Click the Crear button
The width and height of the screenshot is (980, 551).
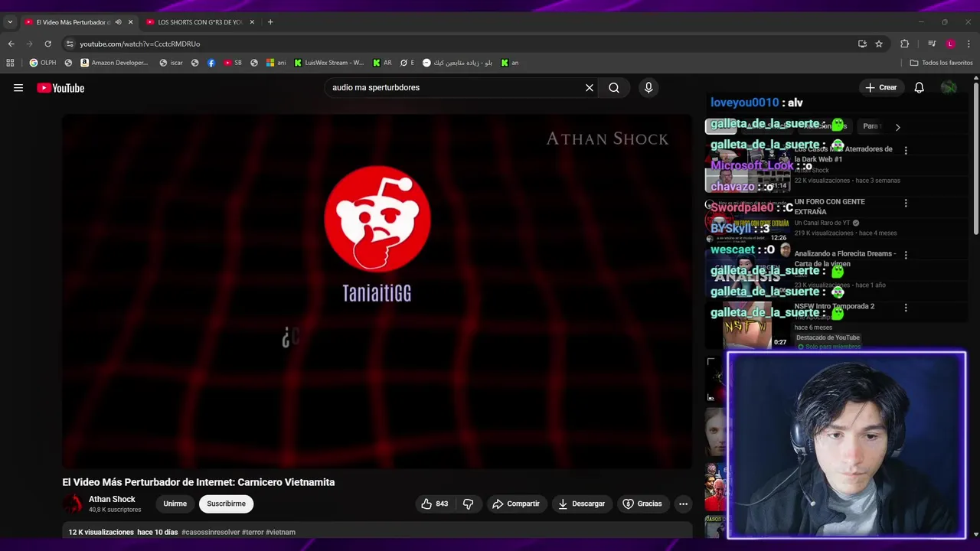(x=881, y=88)
